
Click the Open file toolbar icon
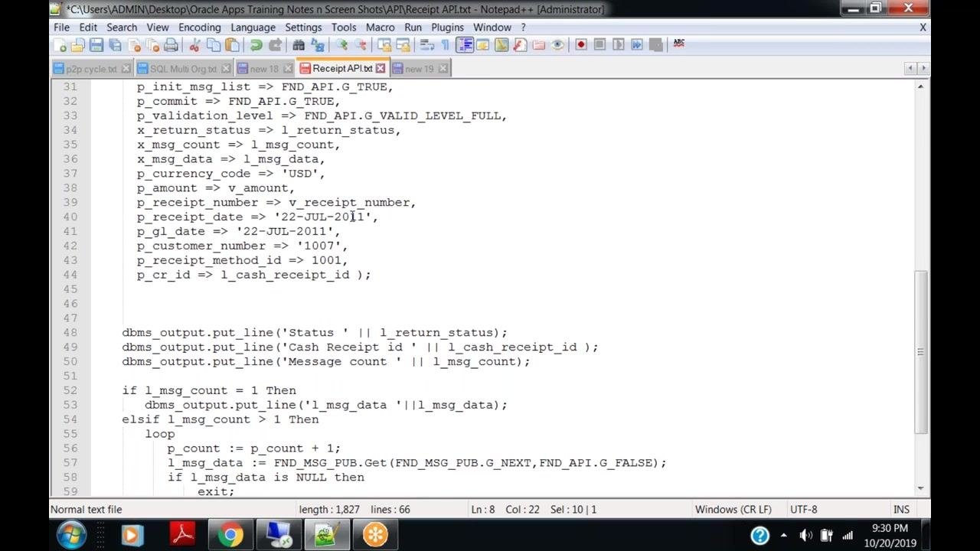pyautogui.click(x=77, y=44)
